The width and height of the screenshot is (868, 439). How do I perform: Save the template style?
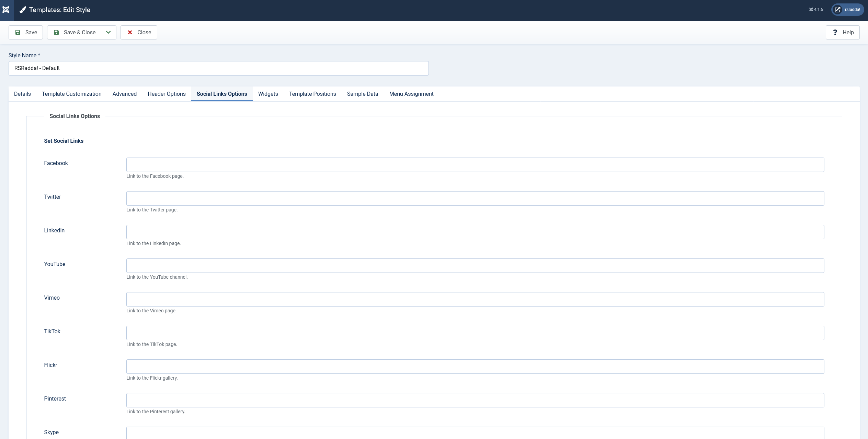pyautogui.click(x=26, y=32)
